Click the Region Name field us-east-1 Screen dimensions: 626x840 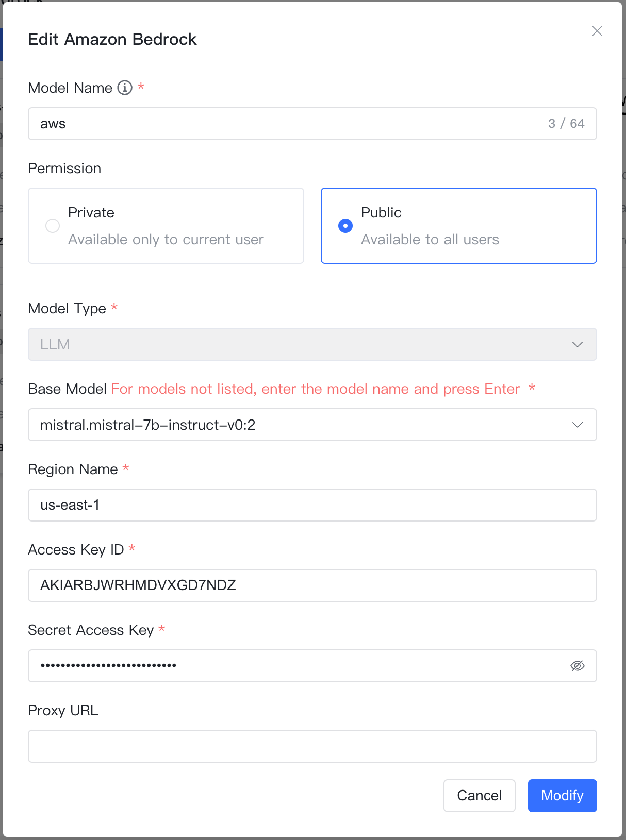click(x=312, y=505)
